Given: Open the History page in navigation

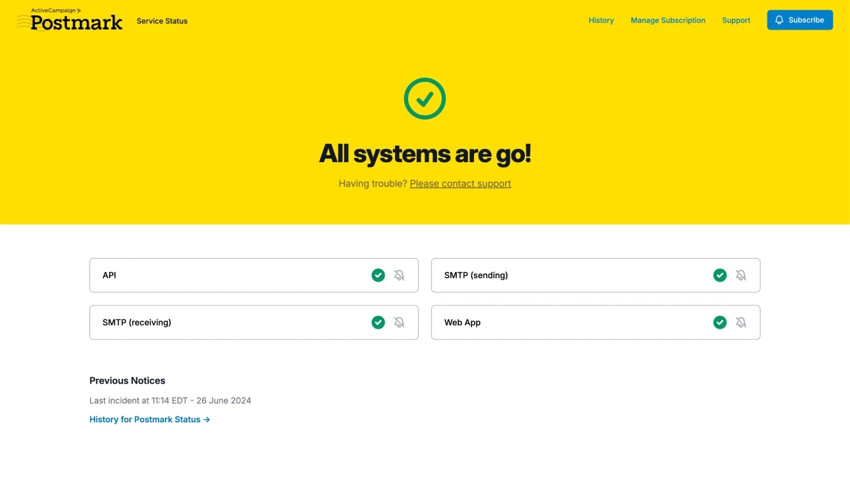Looking at the screenshot, I should [601, 20].
